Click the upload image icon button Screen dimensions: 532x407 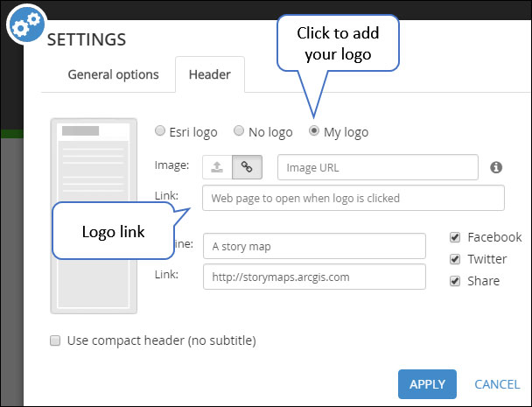[215, 166]
